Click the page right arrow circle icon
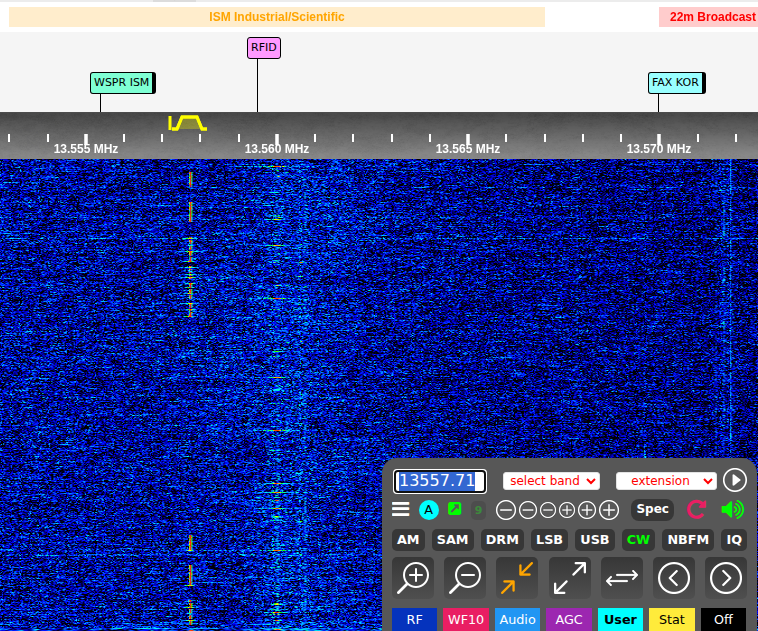 pos(725,577)
